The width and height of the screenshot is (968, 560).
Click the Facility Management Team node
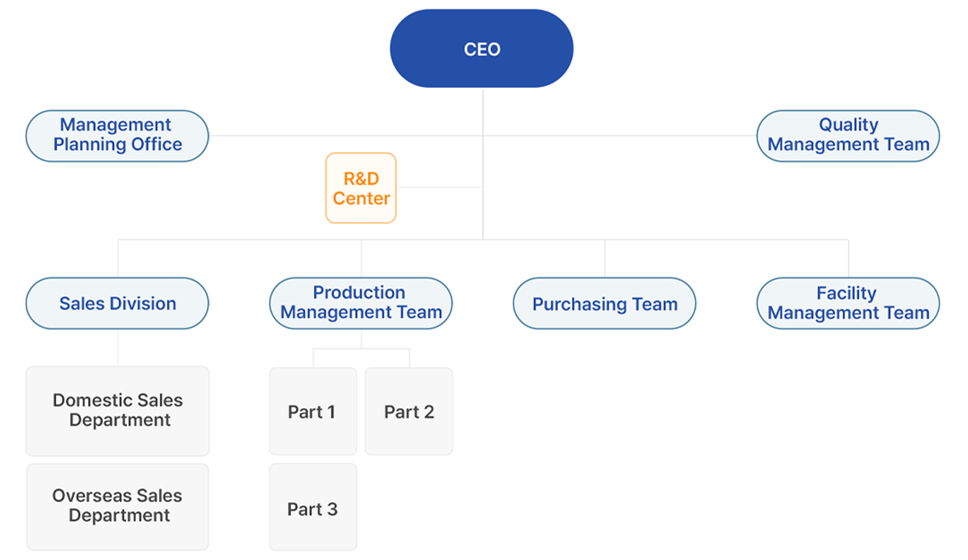click(848, 304)
